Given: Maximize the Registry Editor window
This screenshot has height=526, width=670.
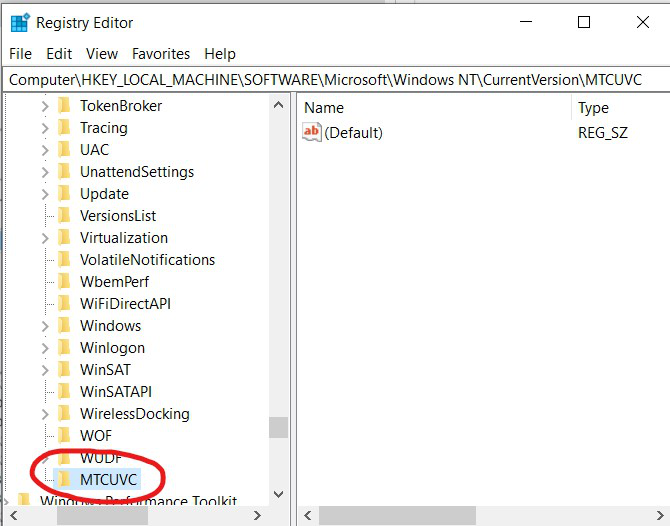Looking at the screenshot, I should pyautogui.click(x=584, y=22).
